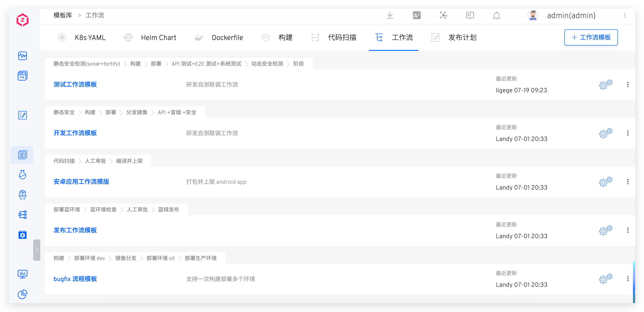
Task: Click the gears icon for bugfix 流程模板
Action: click(x=605, y=279)
